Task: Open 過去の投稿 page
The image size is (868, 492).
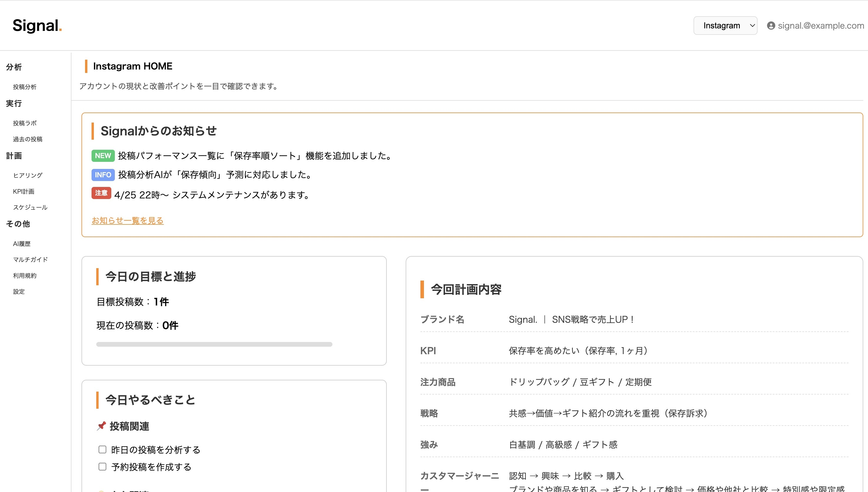Action: [x=28, y=139]
